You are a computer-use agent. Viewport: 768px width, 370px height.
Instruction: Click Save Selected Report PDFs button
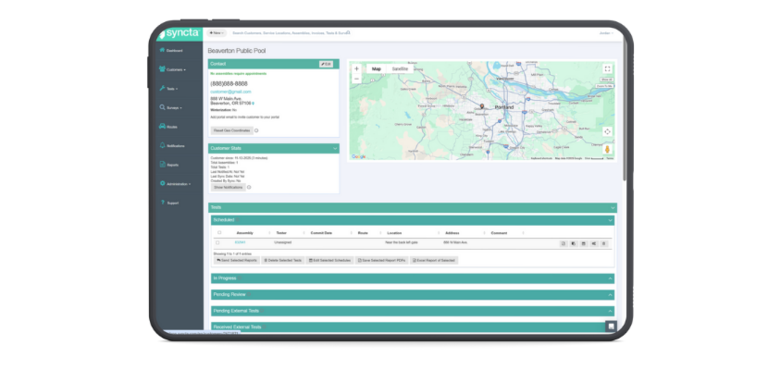tap(382, 260)
